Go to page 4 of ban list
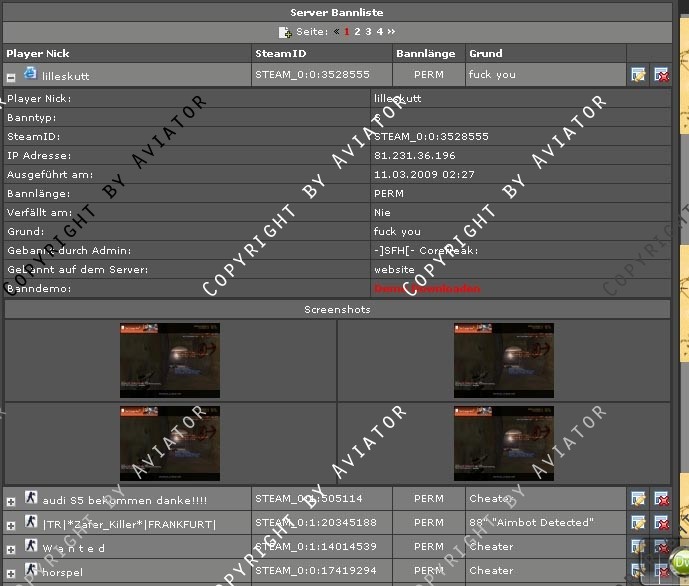This screenshot has width=689, height=586. point(379,32)
